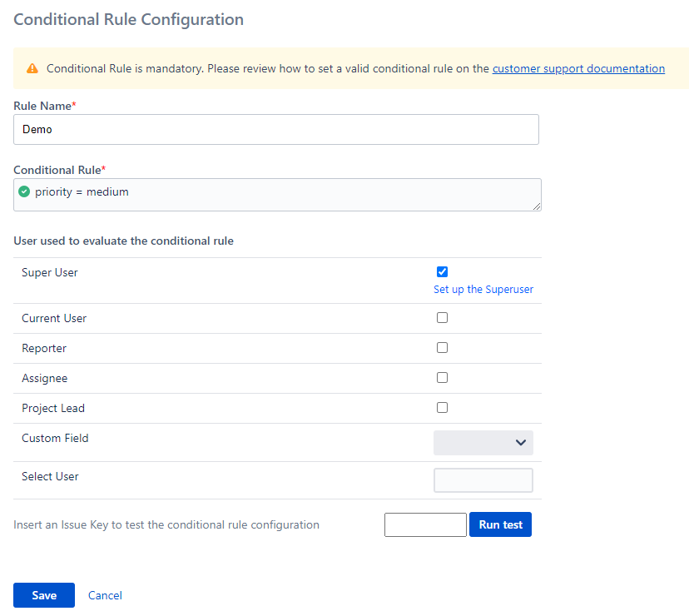Open the Set up the Superuser link
689x616 pixels.
(x=483, y=290)
